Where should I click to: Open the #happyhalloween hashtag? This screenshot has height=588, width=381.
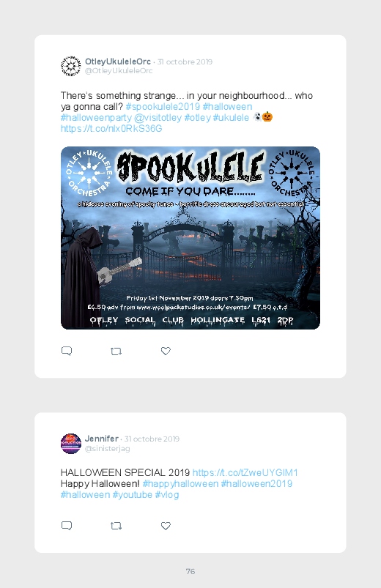pos(180,484)
